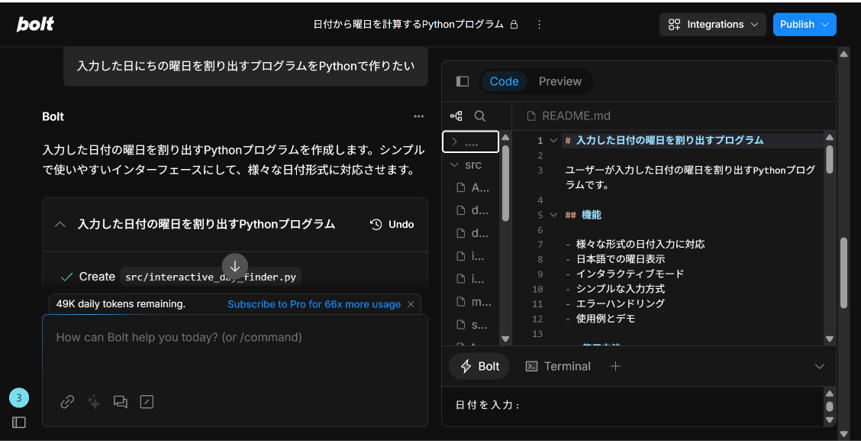Click line 7 text 様々な形式の日付入力に対応
The height and width of the screenshot is (441, 861).
click(x=640, y=244)
